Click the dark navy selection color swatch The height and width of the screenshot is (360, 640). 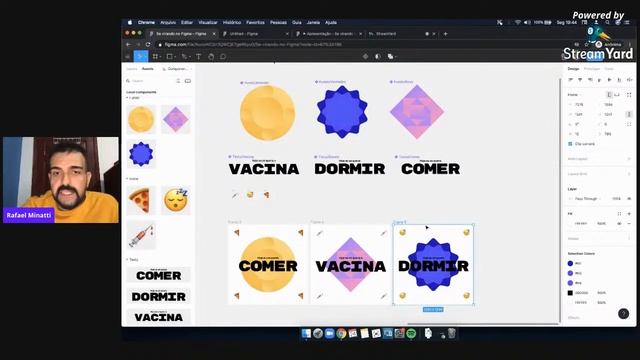(x=570, y=263)
